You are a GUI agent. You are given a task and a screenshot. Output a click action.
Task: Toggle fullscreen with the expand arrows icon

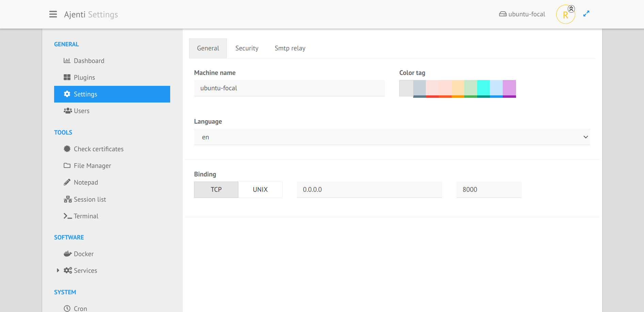pos(586,14)
